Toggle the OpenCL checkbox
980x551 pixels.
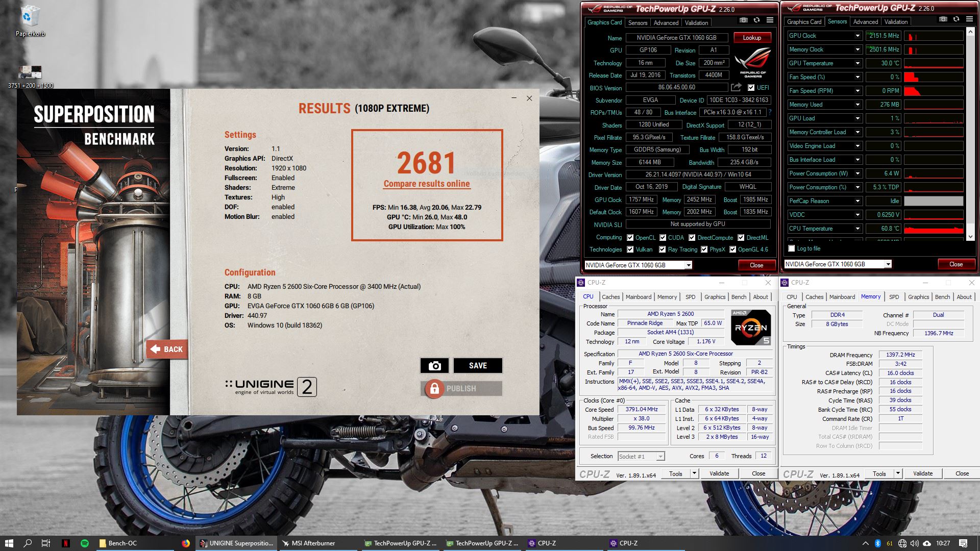[x=630, y=238]
